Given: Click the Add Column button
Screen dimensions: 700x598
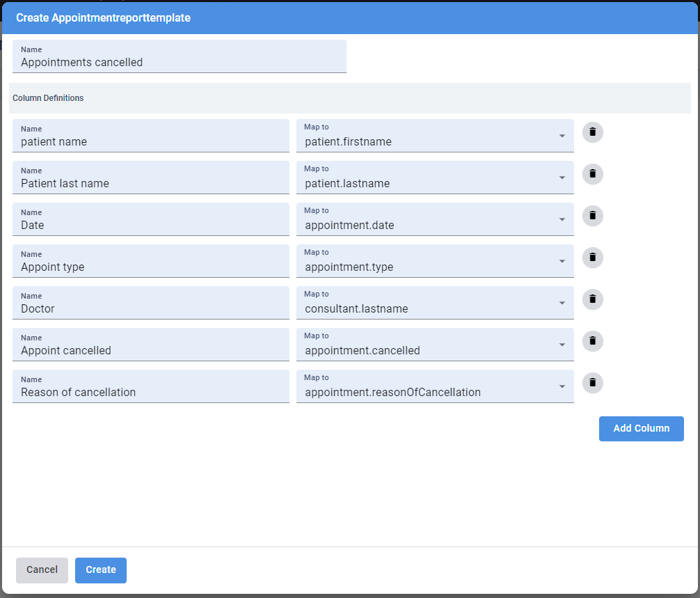Looking at the screenshot, I should click(641, 428).
